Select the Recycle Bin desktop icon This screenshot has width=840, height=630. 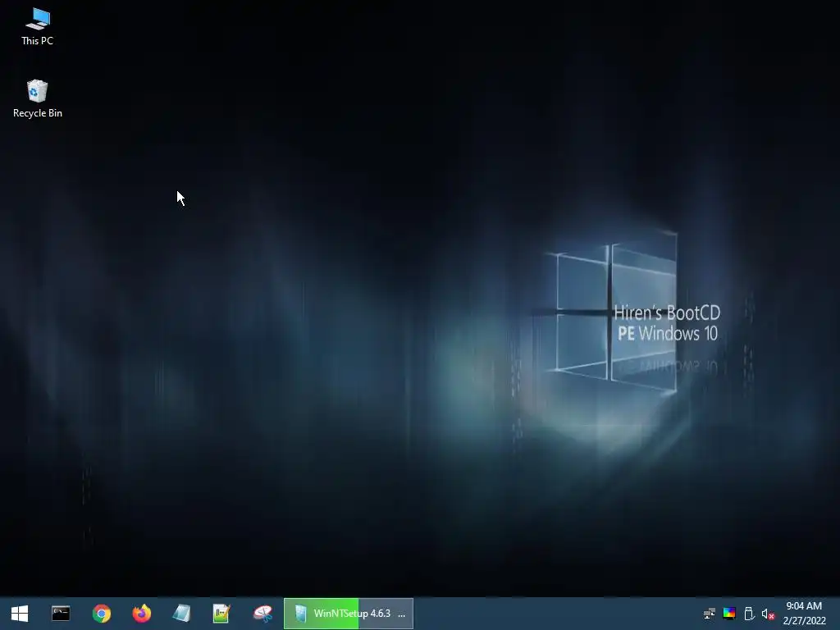(x=38, y=99)
